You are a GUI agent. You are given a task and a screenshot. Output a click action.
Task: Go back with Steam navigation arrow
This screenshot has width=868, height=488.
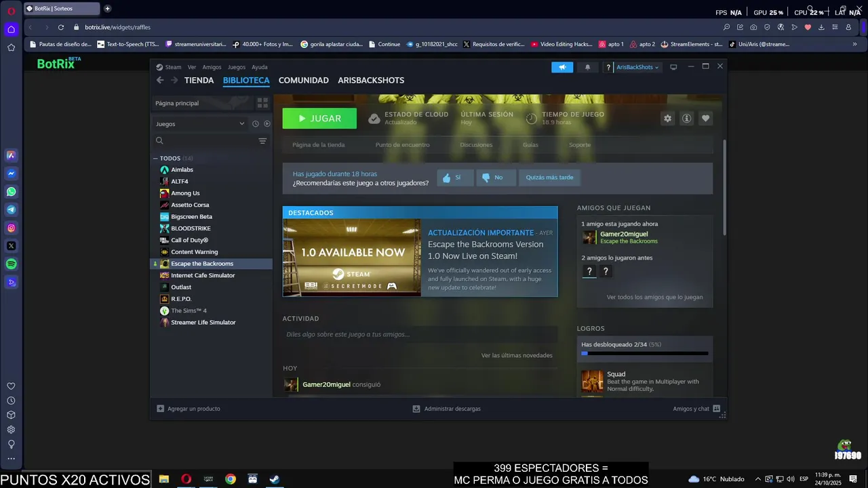coord(160,80)
